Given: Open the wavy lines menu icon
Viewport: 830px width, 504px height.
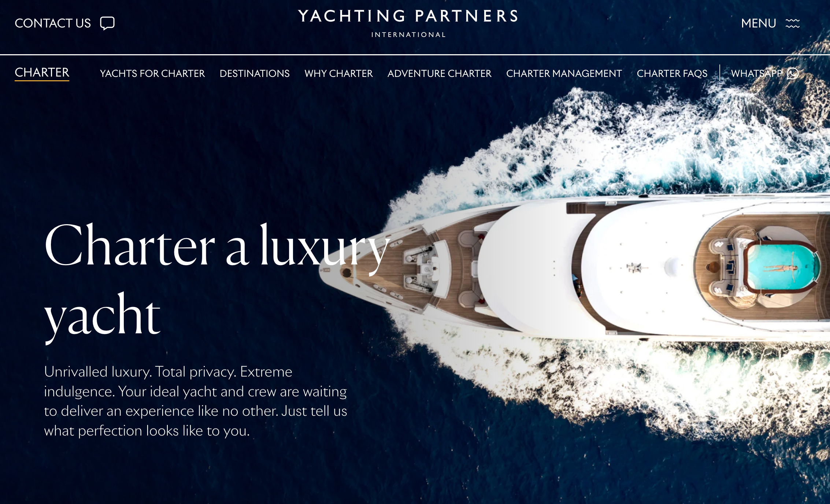Looking at the screenshot, I should coord(792,23).
